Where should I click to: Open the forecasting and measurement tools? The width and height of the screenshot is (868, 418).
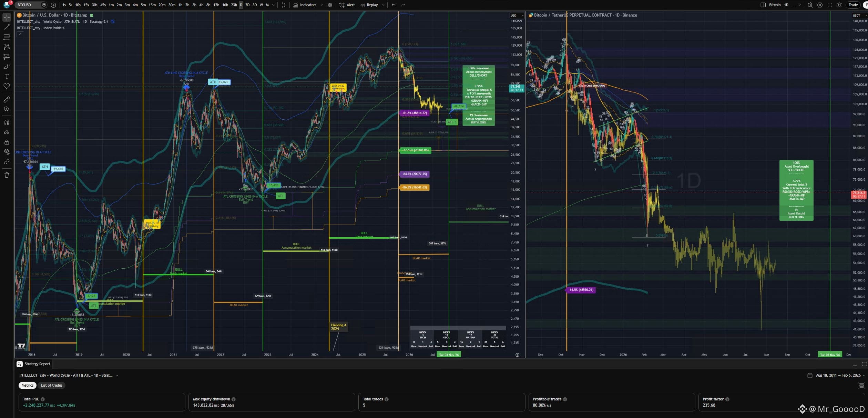7,57
